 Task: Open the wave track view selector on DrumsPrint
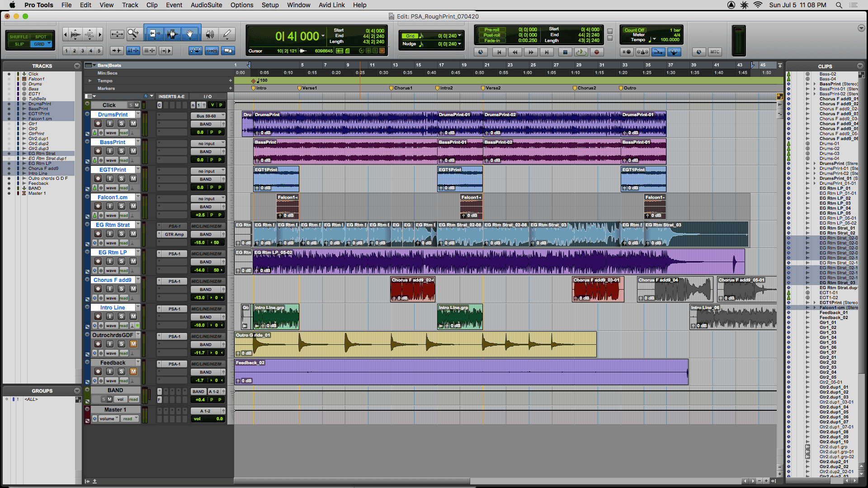[111, 132]
